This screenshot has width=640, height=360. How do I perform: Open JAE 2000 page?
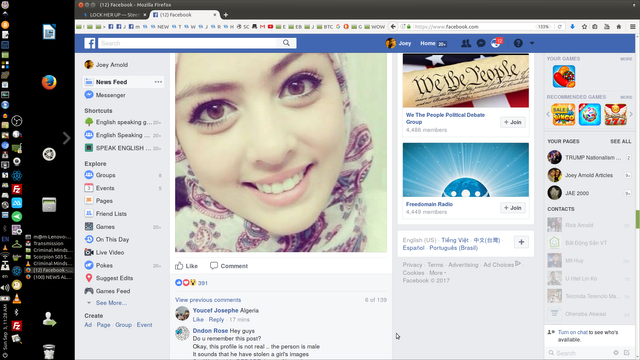577,193
